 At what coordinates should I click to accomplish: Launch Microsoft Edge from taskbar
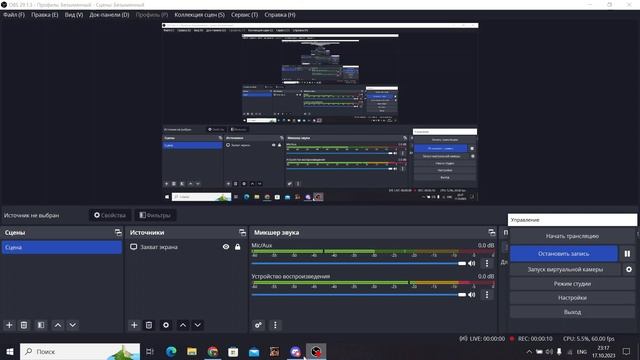click(171, 351)
